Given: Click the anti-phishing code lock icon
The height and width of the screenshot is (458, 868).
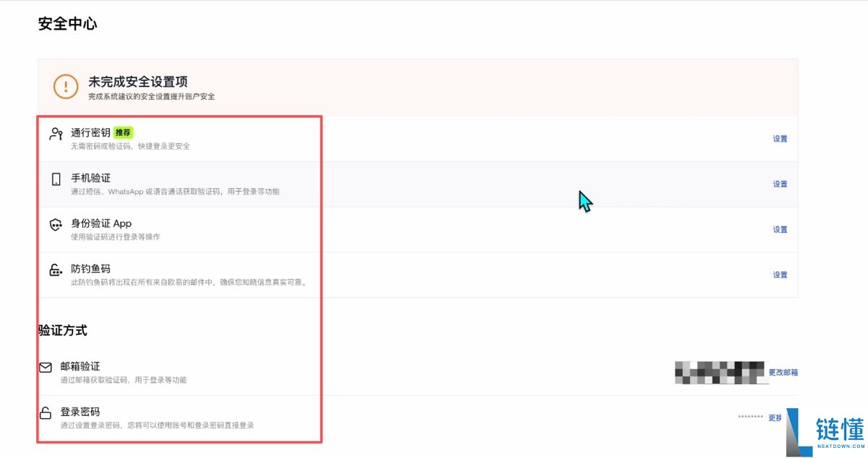Looking at the screenshot, I should tap(56, 271).
